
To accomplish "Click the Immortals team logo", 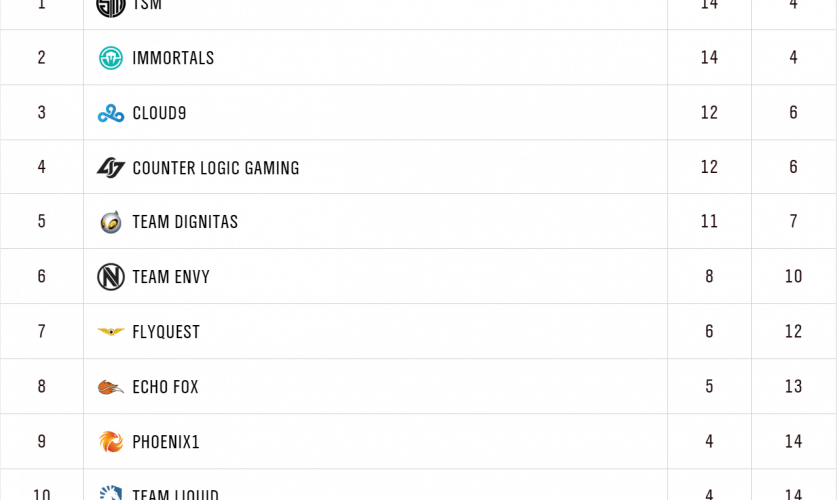I will pos(111,58).
